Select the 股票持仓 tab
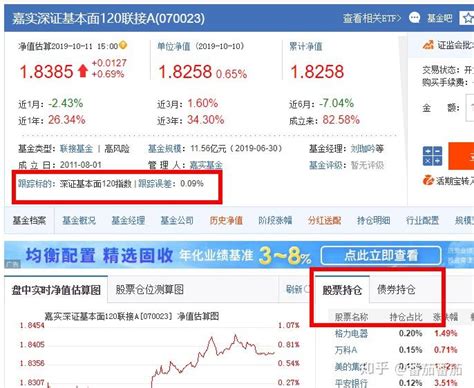This screenshot has height=388, width=474. tap(342, 290)
